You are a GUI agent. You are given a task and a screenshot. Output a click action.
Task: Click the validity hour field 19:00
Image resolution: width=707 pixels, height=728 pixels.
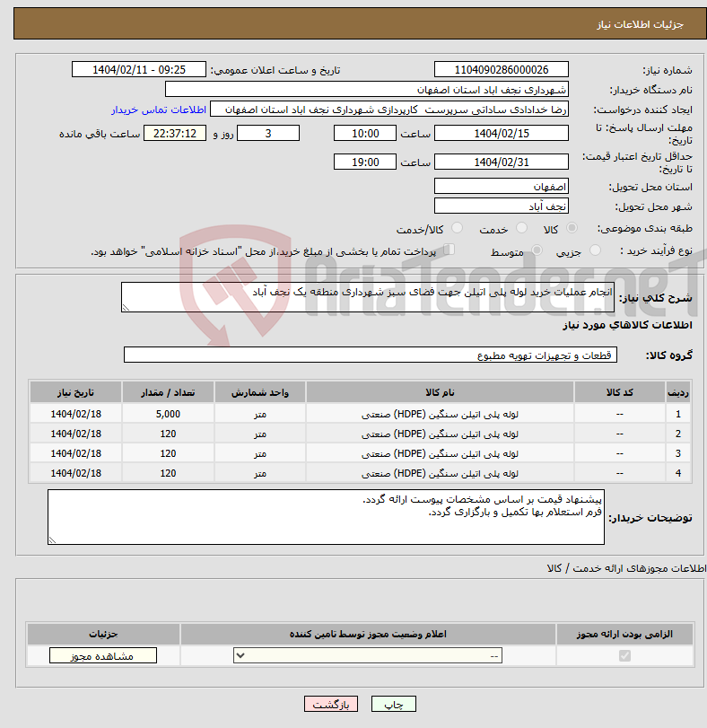[365, 162]
